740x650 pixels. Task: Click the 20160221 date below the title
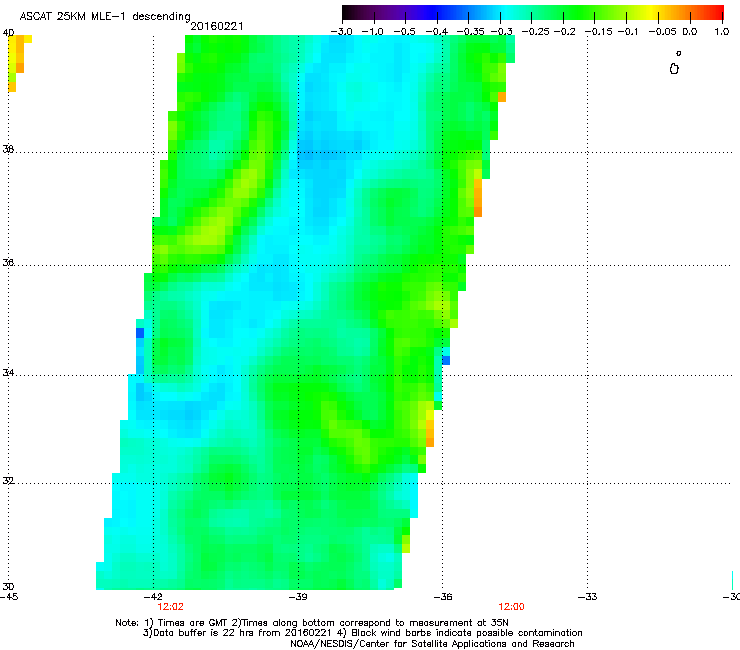coord(217,26)
